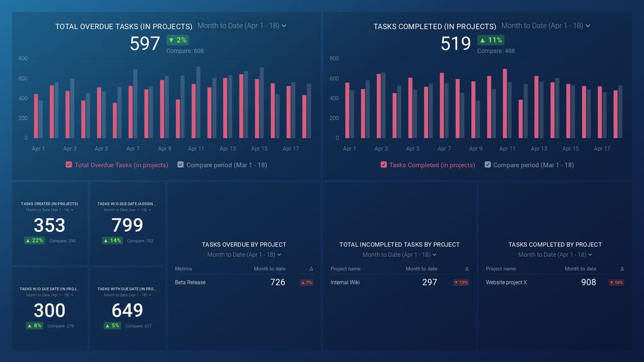The width and height of the screenshot is (644, 362).
Task: Click the 7% change badge for Beta Release
Action: [x=306, y=283]
